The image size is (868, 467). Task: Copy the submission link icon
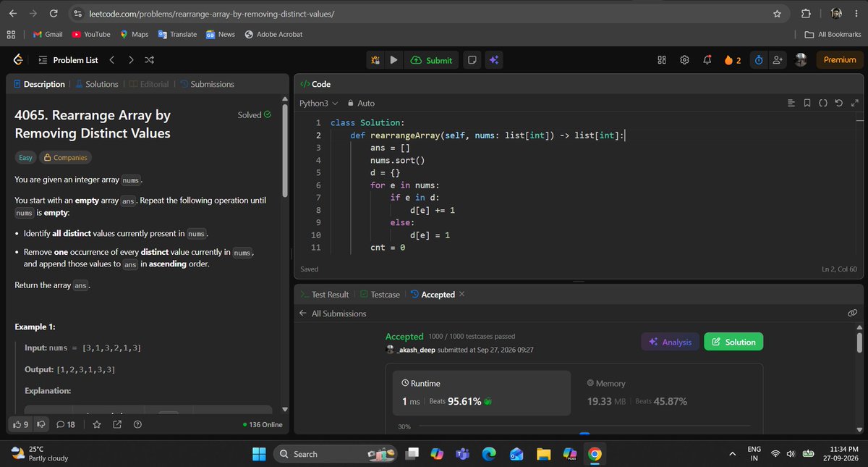tap(852, 314)
